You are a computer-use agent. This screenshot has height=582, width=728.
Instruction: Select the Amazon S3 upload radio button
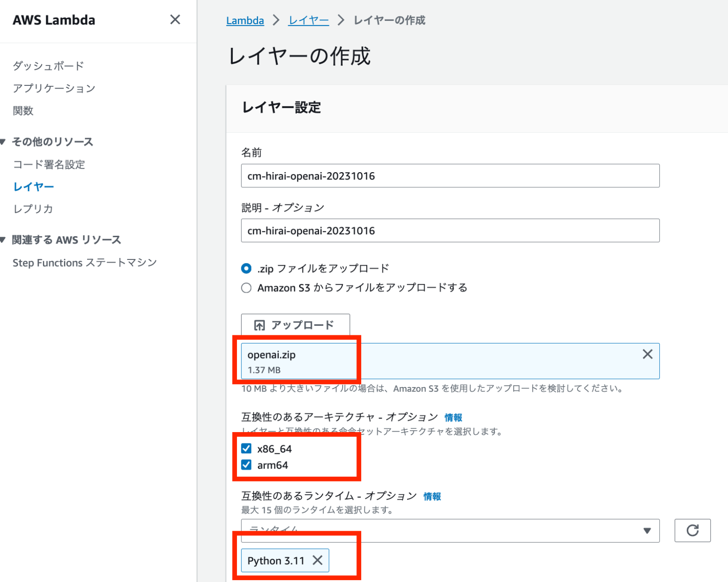pyautogui.click(x=246, y=287)
